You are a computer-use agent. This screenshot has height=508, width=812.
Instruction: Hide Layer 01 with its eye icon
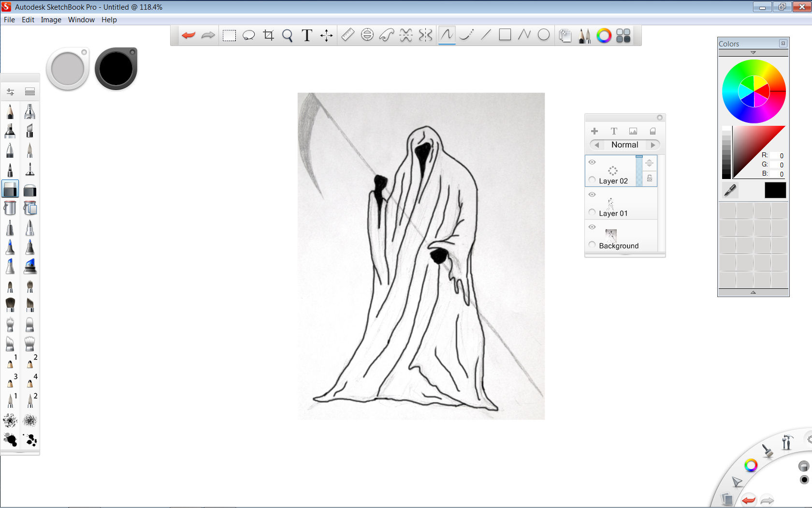coord(592,194)
